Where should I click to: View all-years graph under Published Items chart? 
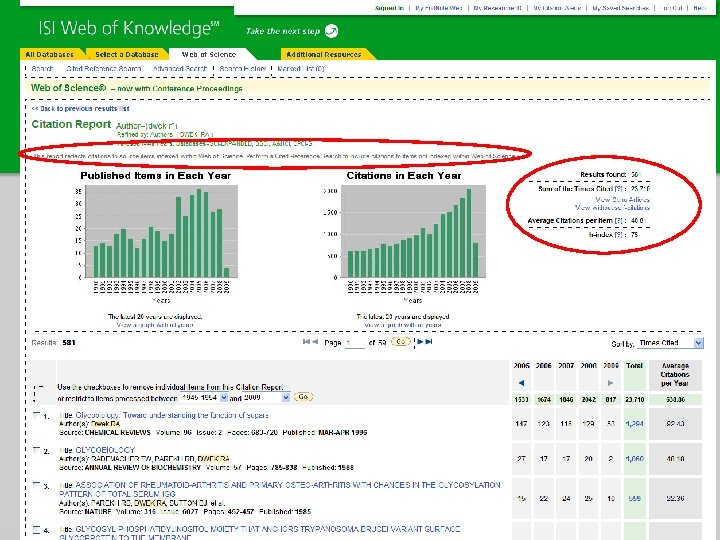pos(155,325)
